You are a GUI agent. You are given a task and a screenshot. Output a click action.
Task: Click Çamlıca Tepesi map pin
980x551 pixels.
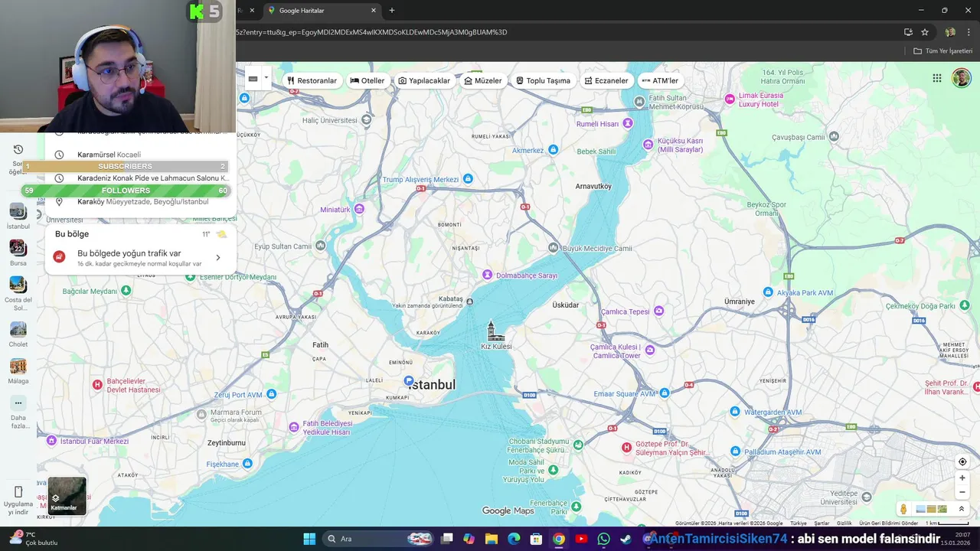658,311
